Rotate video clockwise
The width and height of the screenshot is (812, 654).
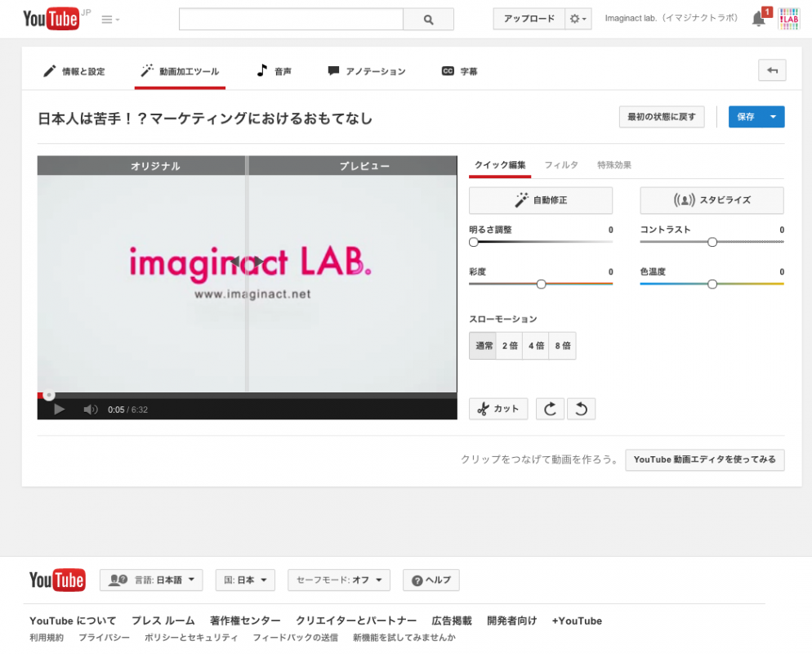point(550,409)
